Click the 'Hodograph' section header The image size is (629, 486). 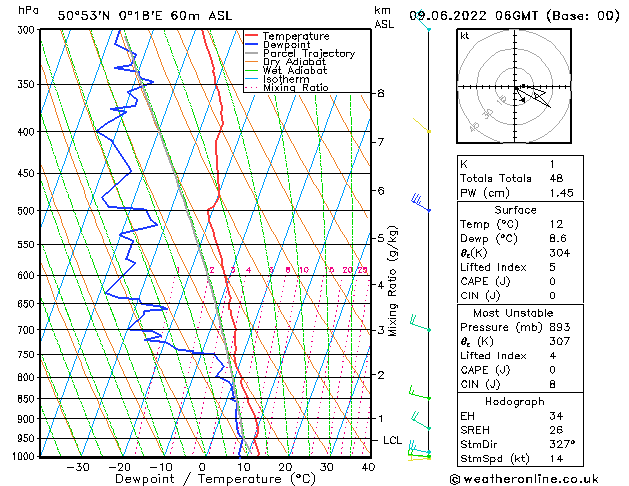[515, 402]
